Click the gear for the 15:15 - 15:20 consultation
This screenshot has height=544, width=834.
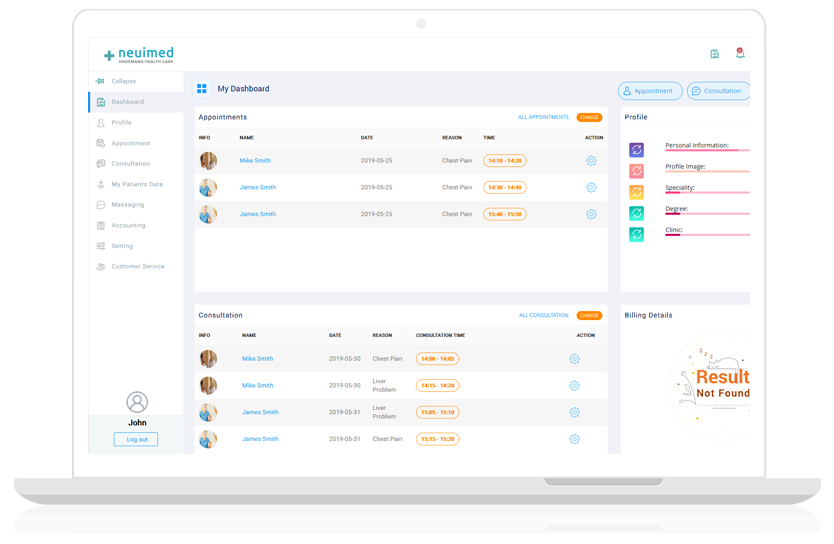coord(574,439)
